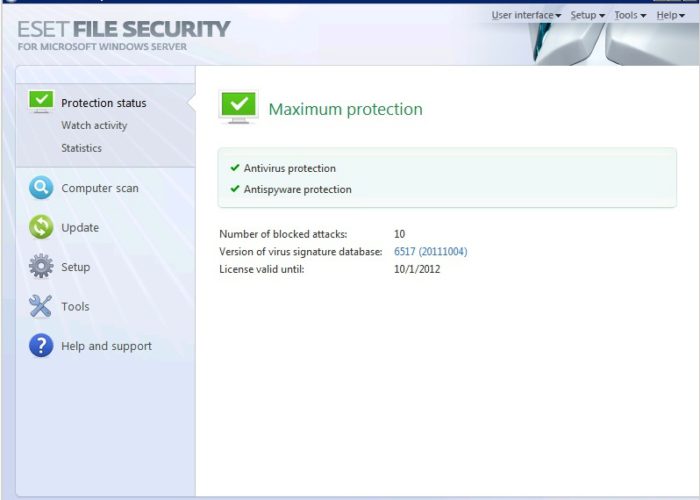Viewport: 700px width, 500px height.
Task: Go to the Computer scan section
Action: [100, 188]
